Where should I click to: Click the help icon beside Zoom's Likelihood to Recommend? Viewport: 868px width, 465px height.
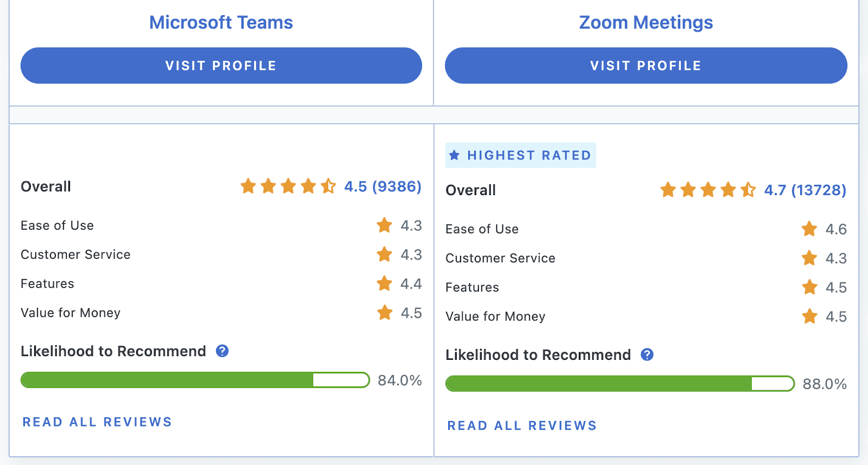[647, 355]
